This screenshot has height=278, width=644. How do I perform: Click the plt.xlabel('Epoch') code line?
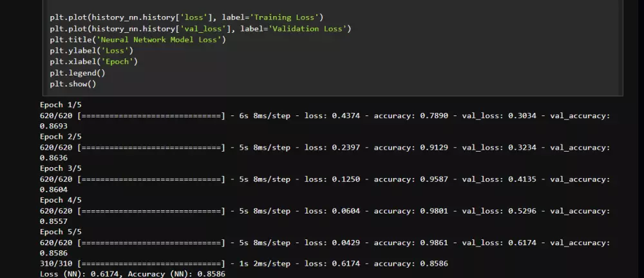click(x=93, y=62)
